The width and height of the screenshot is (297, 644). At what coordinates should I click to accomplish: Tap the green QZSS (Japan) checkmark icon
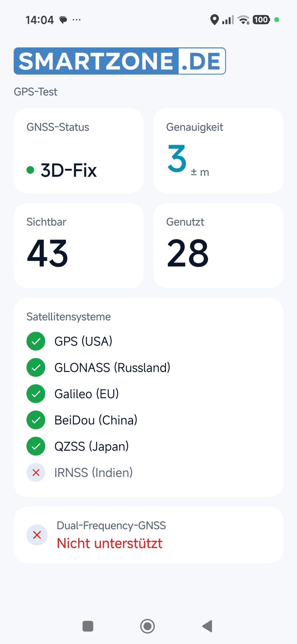pyautogui.click(x=36, y=446)
